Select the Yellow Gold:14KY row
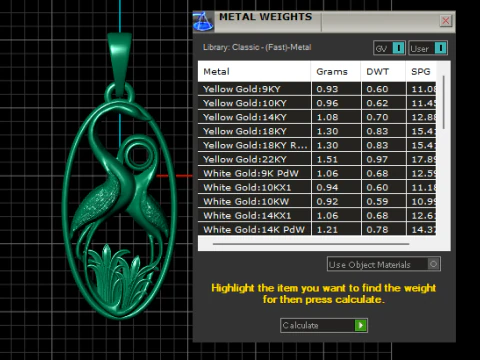Image resolution: width=480 pixels, height=360 pixels. point(317,117)
